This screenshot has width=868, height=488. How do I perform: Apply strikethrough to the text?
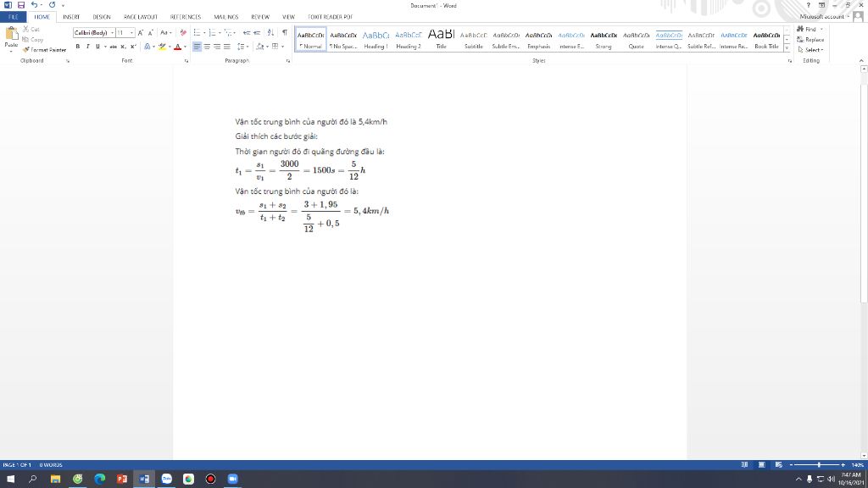tap(113, 47)
